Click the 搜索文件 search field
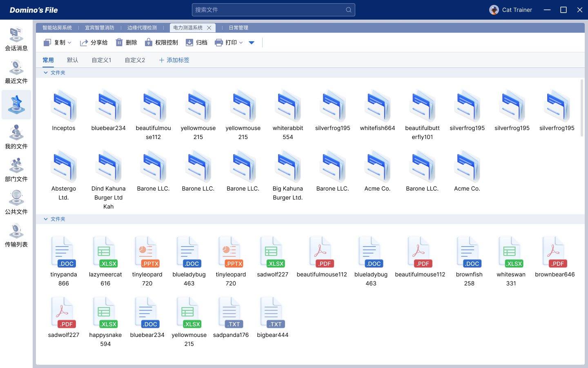This screenshot has width=588, height=368. click(x=269, y=10)
